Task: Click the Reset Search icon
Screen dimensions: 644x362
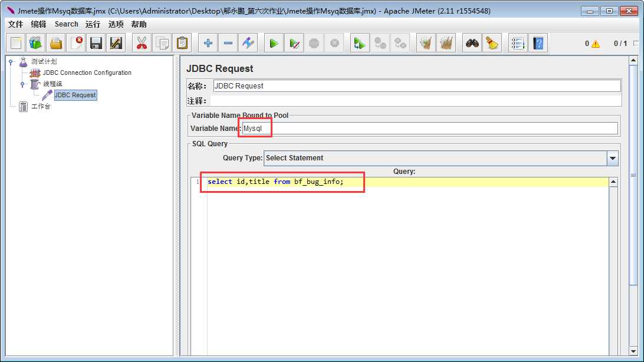Action: pyautogui.click(x=492, y=43)
